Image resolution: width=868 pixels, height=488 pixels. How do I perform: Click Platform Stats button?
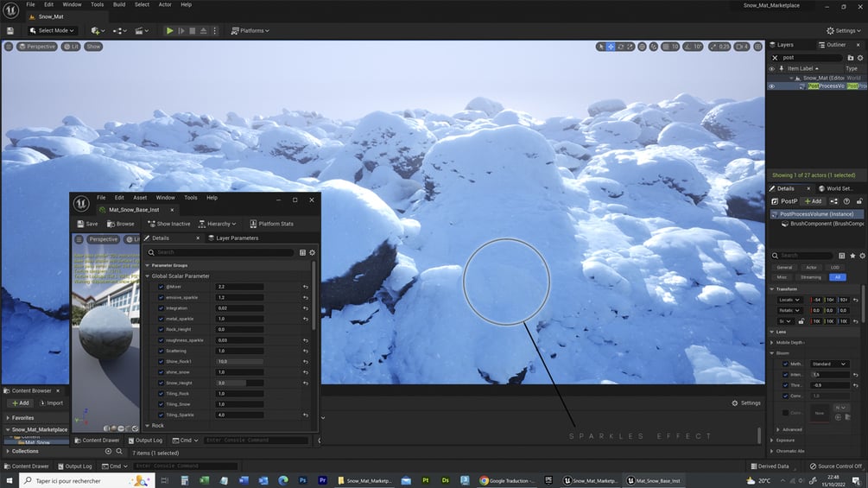[272, 224]
